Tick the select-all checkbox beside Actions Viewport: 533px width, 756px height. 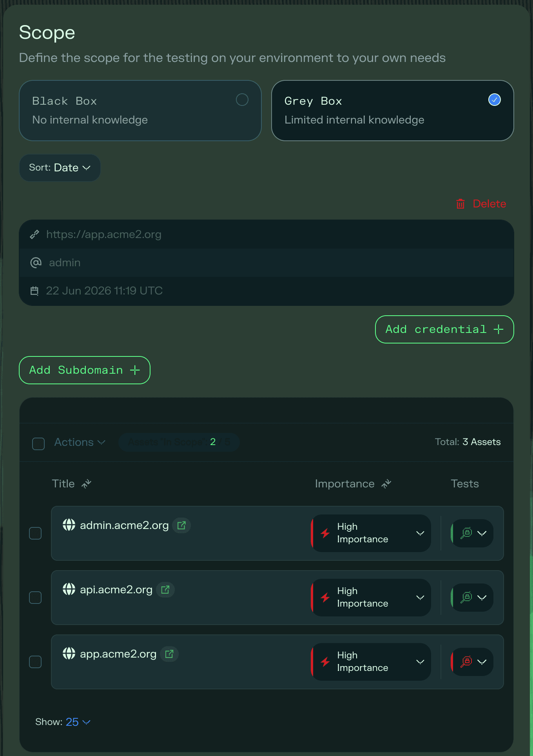click(x=38, y=443)
